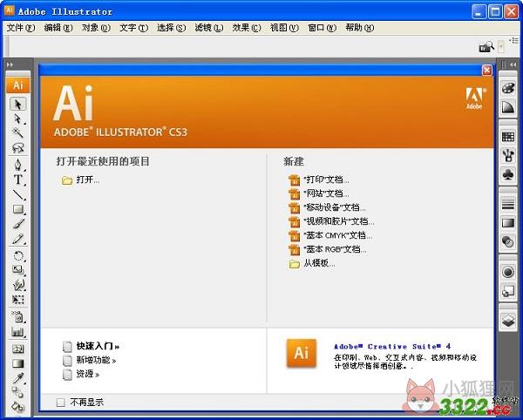Open the Brushes panel icon
Viewport: 523px width, 420px height.
pyautogui.click(x=508, y=156)
